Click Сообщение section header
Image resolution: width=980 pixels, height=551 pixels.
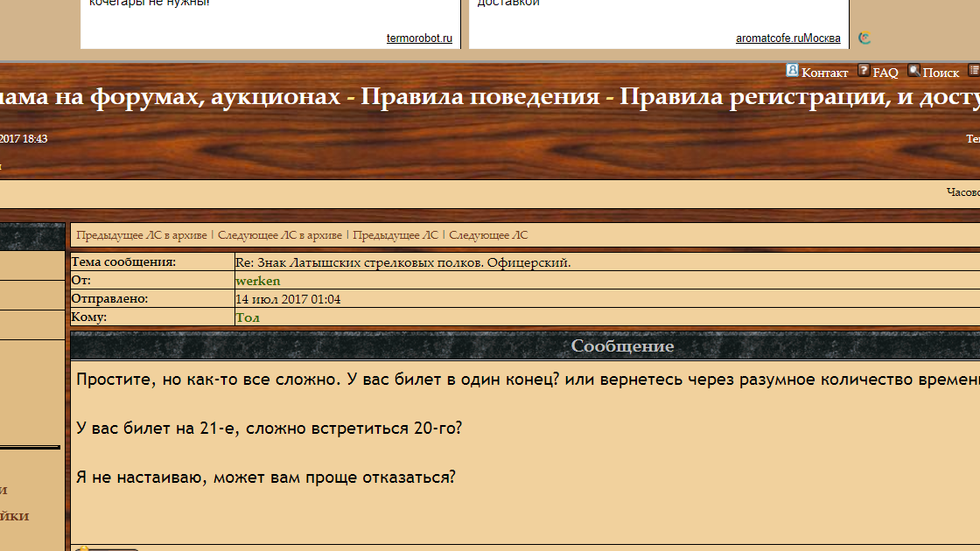(x=622, y=346)
